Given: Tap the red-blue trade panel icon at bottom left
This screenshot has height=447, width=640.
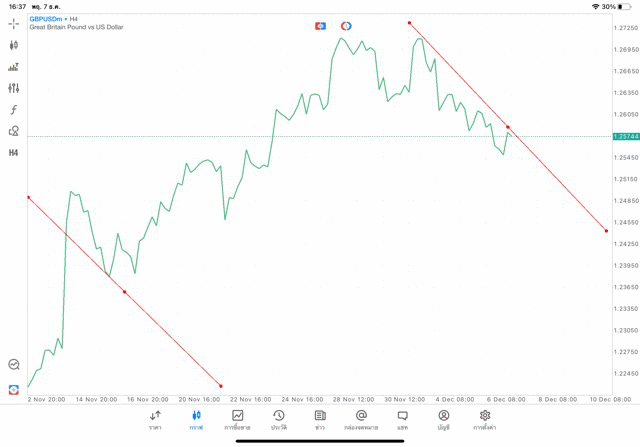Looking at the screenshot, I should coord(14,389).
